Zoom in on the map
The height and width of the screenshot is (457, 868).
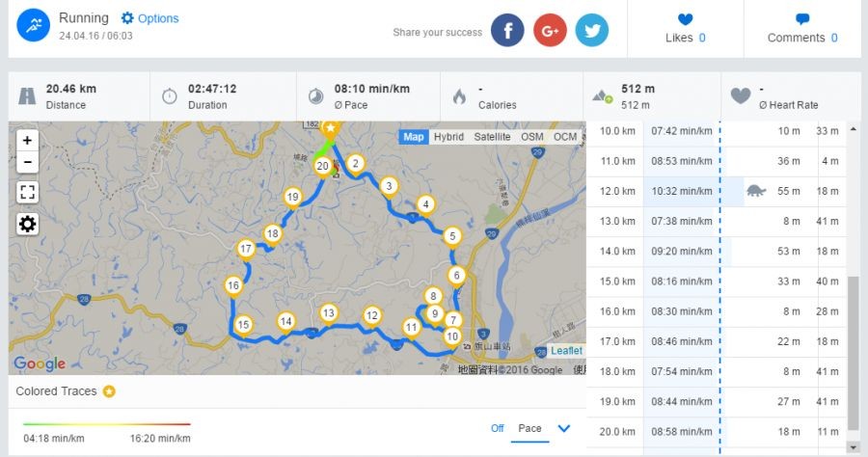click(x=27, y=140)
